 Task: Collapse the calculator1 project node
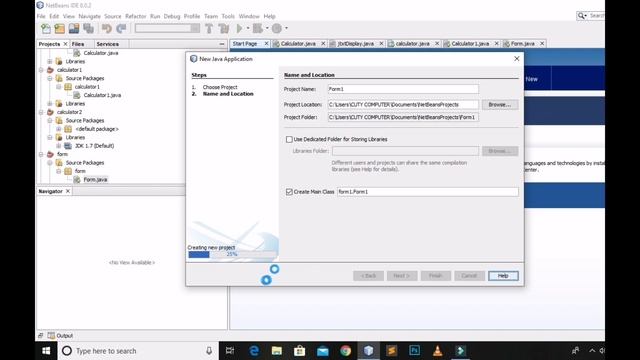click(x=41, y=70)
